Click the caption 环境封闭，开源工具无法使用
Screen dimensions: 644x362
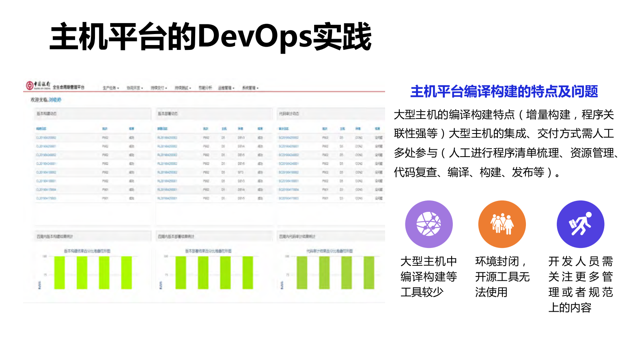point(502,277)
